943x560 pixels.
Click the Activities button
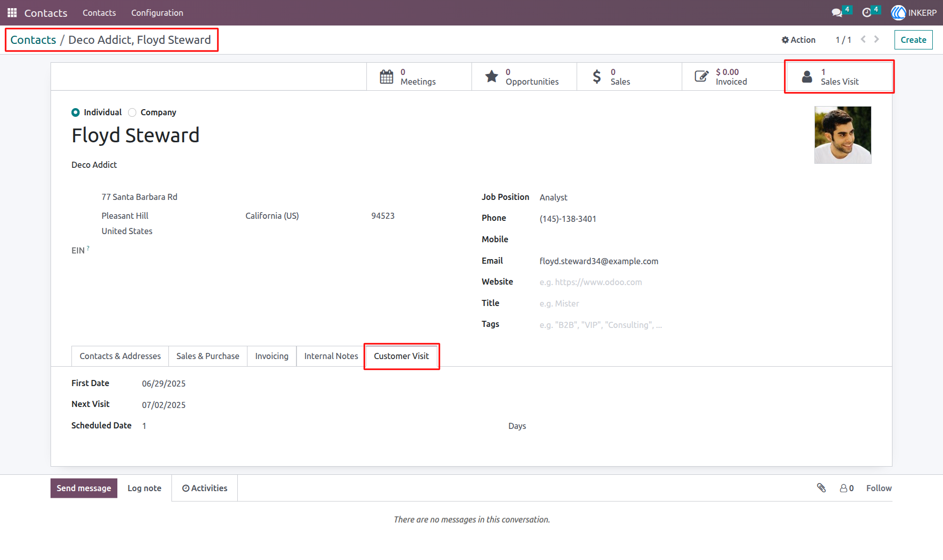pyautogui.click(x=205, y=488)
